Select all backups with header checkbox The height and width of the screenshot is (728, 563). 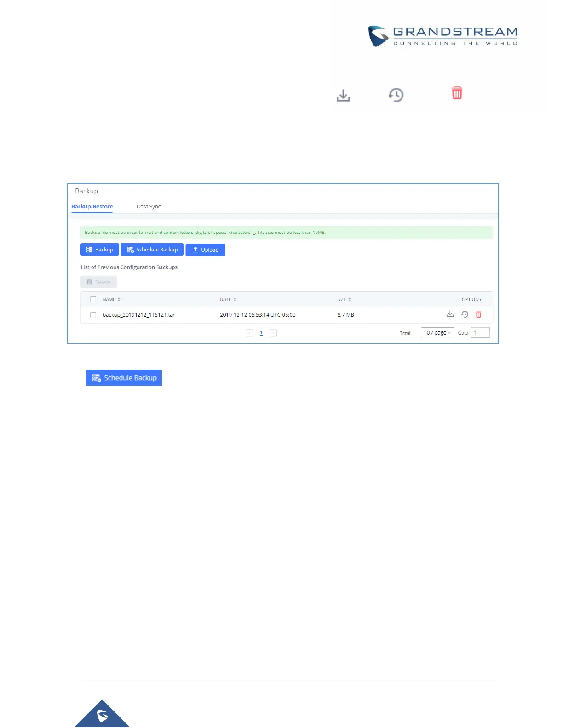[93, 300]
